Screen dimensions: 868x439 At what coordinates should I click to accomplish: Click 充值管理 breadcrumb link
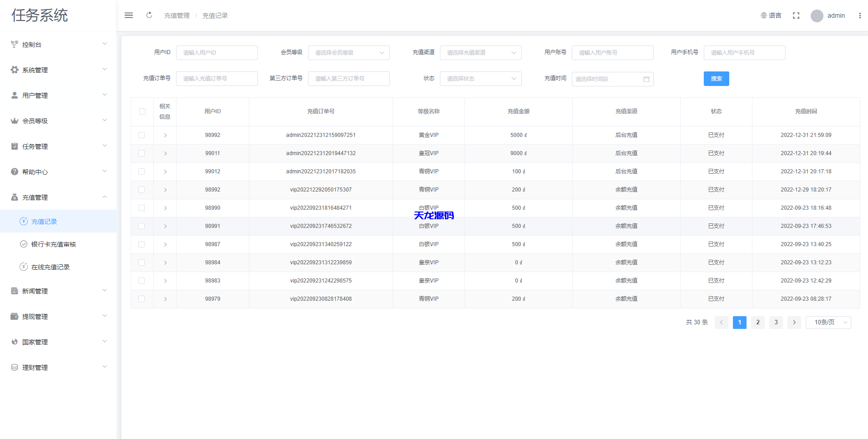coord(177,15)
